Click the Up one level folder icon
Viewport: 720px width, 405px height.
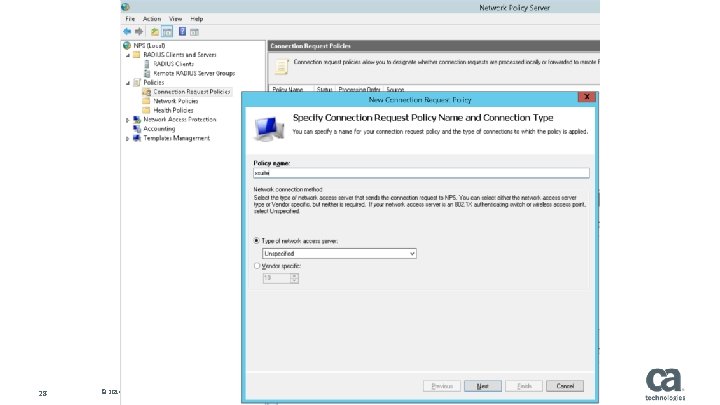click(155, 32)
